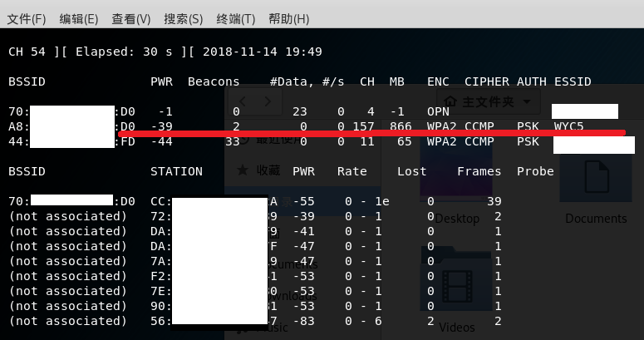Click the ESSID column header

[x=573, y=81]
